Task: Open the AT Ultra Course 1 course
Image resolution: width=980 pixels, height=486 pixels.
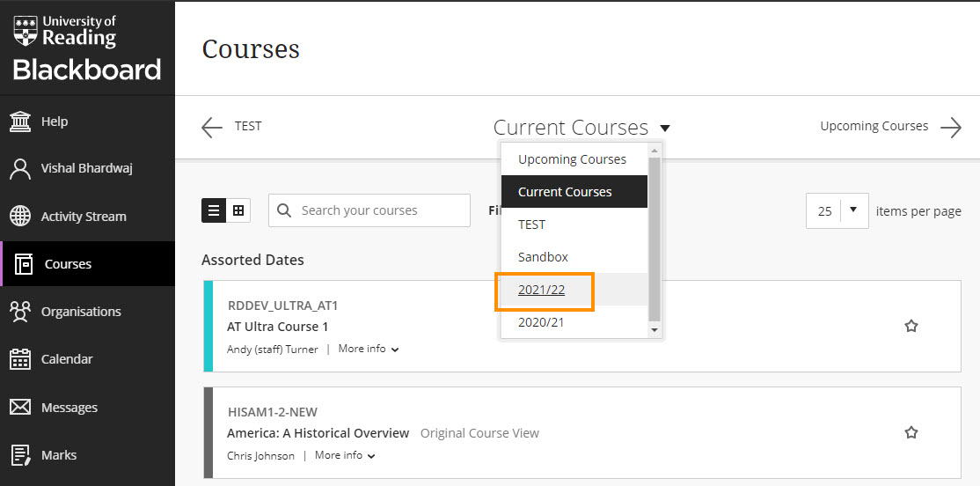Action: point(277,327)
